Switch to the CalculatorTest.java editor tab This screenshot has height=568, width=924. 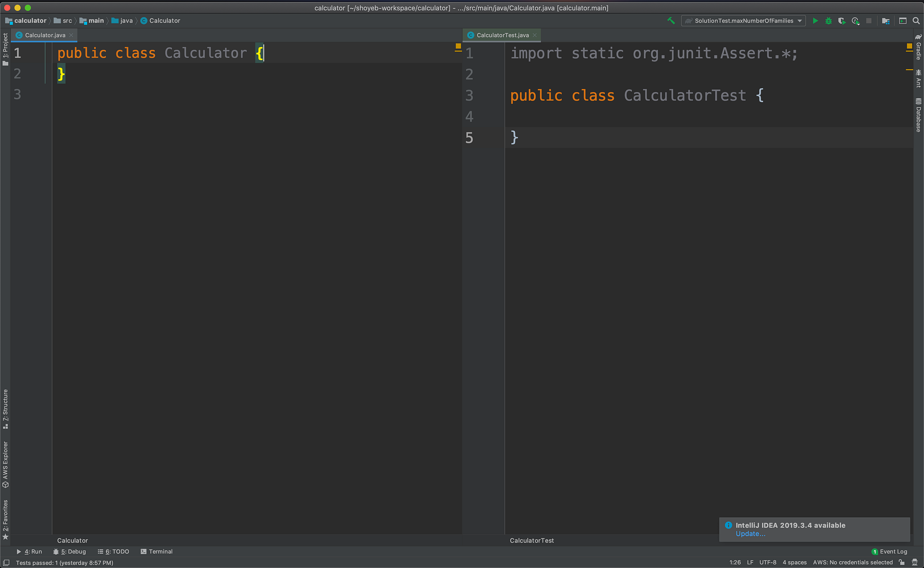502,35
